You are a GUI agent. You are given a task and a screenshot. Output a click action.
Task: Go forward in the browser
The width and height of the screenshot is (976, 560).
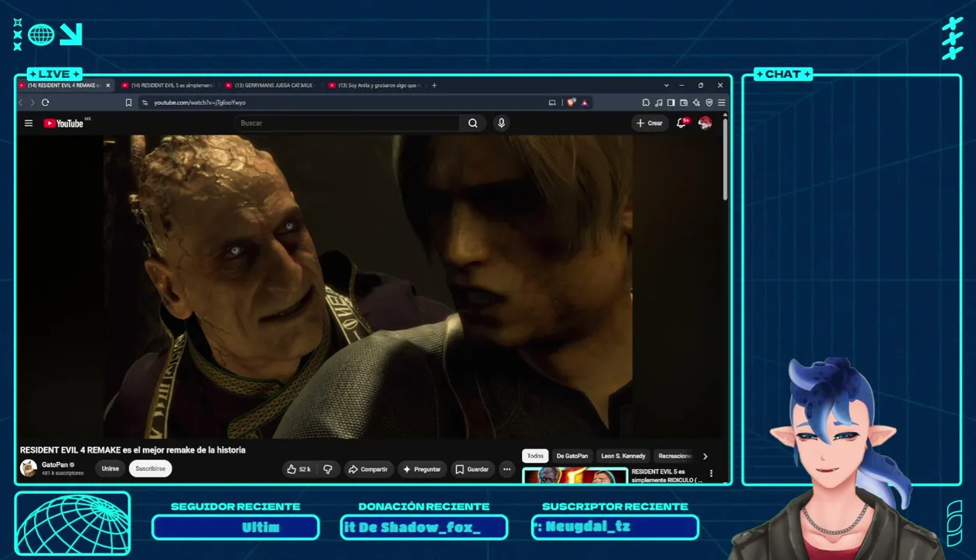click(32, 102)
